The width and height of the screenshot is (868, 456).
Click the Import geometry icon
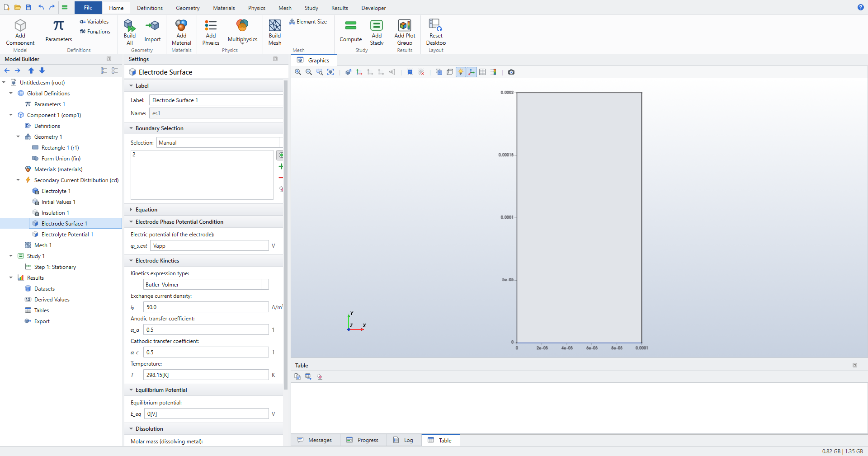pyautogui.click(x=152, y=31)
